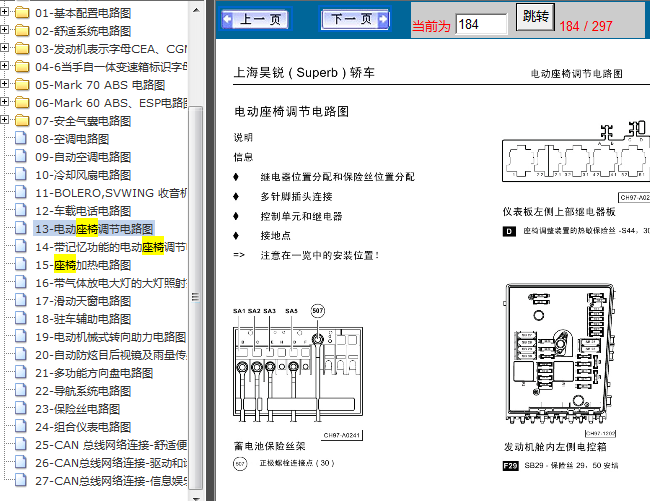Click folder icon of 06-Mark 60 ABS
Screen dimensions: 650x501
point(22,103)
